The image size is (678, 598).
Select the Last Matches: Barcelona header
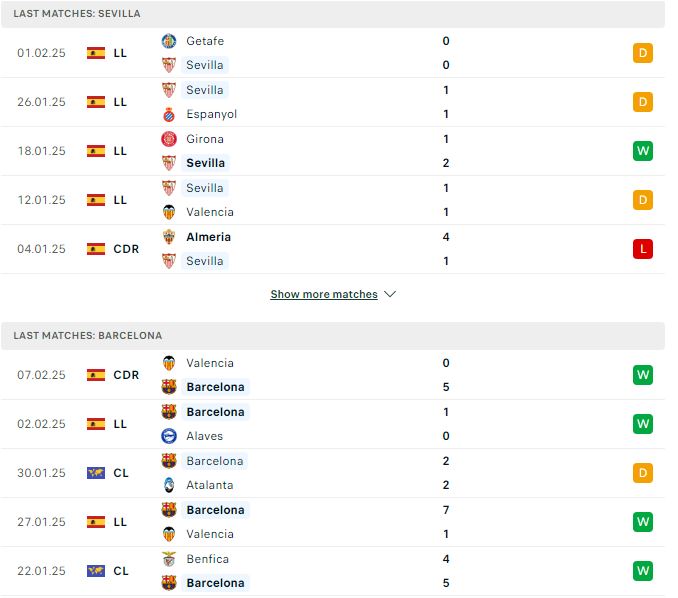point(333,336)
